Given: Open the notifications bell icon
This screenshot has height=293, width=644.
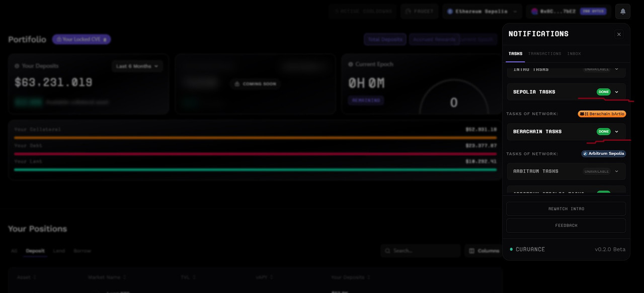Looking at the screenshot, I should 622,11.
